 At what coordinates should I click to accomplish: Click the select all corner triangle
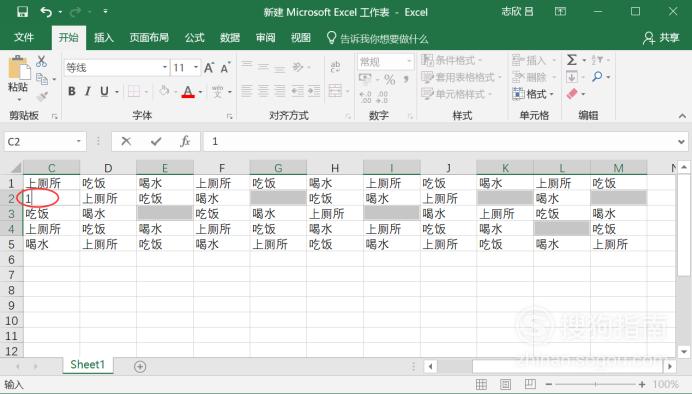[15, 168]
